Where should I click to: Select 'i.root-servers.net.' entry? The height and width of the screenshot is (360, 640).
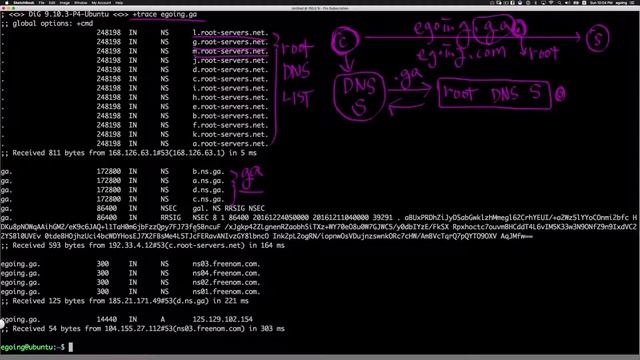(x=230, y=88)
